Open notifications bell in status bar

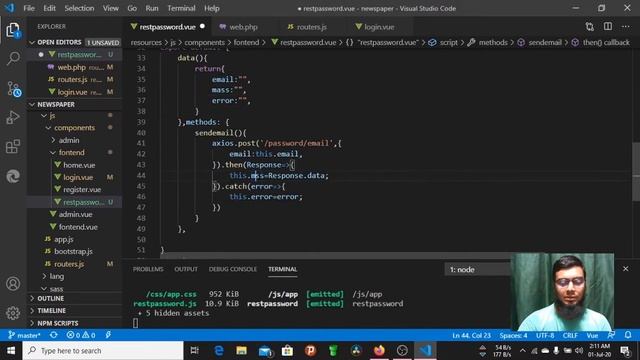(x=628, y=335)
